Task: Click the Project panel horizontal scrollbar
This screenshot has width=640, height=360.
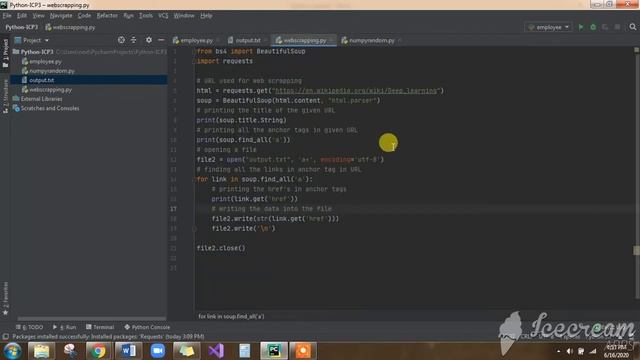Action: [91, 318]
